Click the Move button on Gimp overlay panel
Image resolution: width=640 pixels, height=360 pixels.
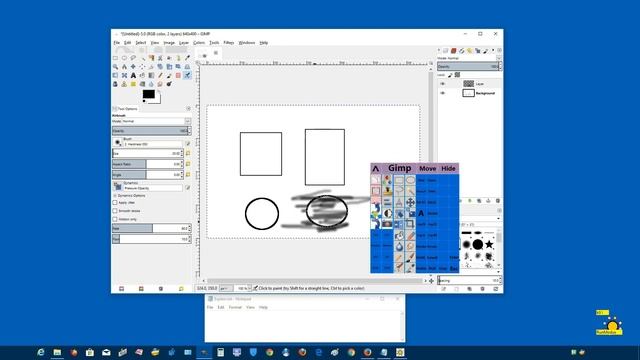click(427, 168)
